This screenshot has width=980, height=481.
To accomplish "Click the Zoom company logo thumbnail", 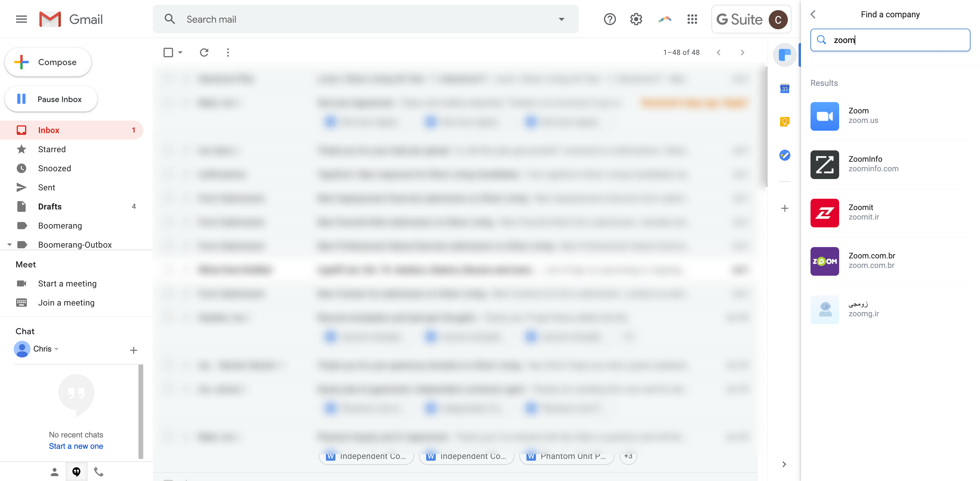I will 825,116.
